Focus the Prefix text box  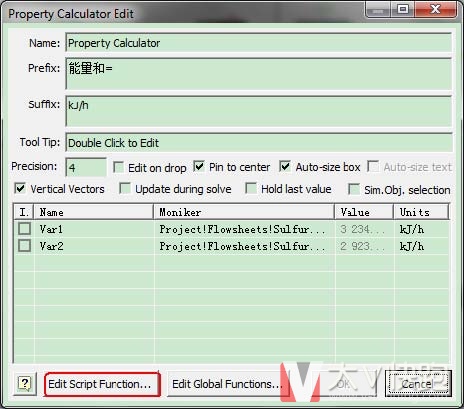click(259, 74)
